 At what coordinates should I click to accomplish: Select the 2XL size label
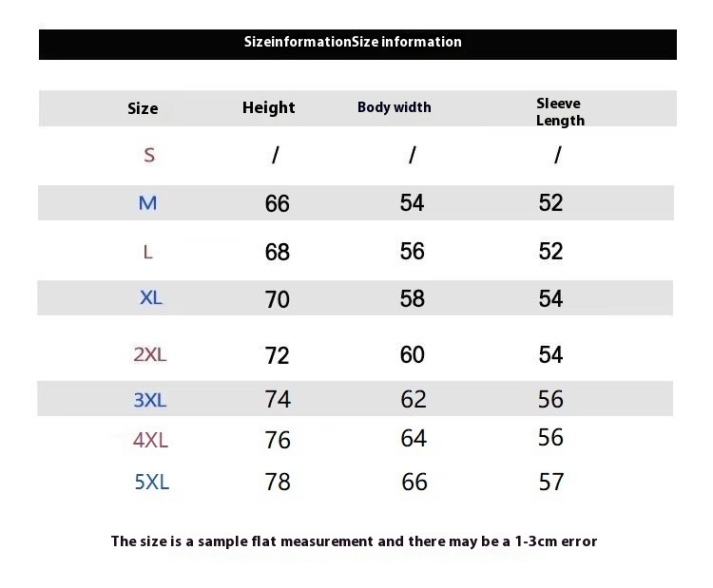coord(150,354)
